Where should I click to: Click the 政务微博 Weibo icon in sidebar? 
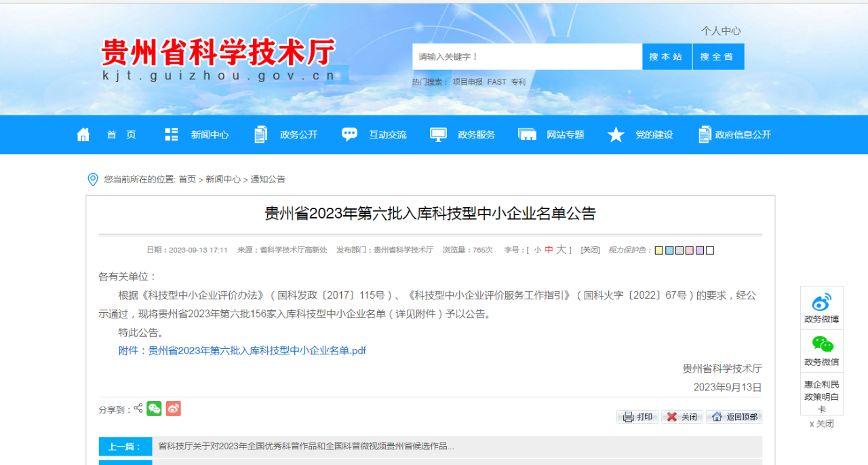pyautogui.click(x=821, y=301)
